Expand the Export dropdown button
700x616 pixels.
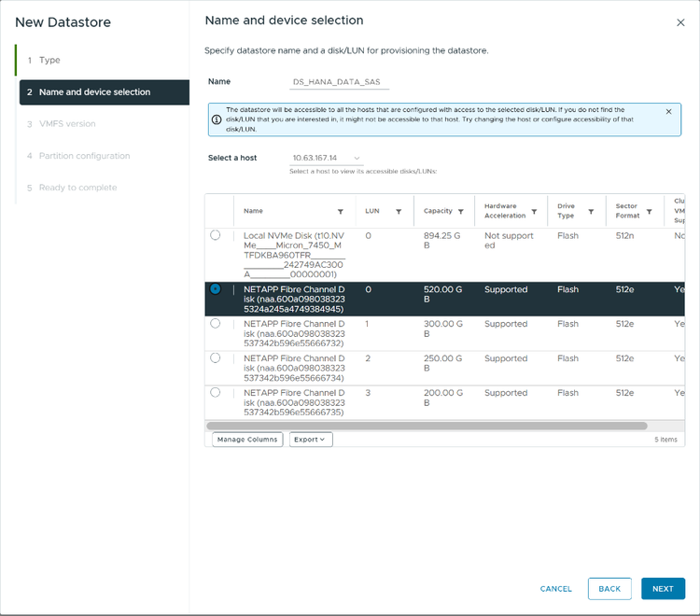311,440
